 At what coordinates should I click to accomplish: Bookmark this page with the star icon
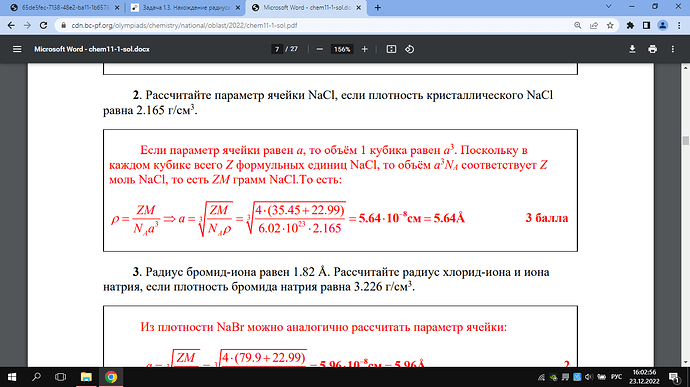(x=610, y=26)
